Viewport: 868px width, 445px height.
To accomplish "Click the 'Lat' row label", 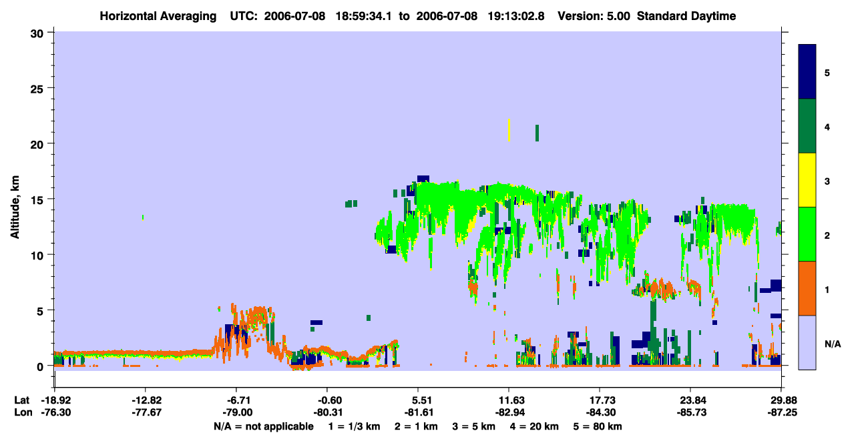I will 23,400.
